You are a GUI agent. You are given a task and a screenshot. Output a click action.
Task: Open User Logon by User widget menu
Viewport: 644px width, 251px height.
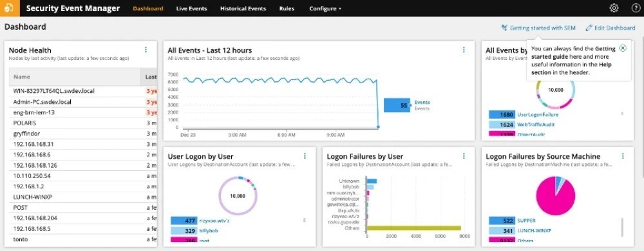click(305, 156)
